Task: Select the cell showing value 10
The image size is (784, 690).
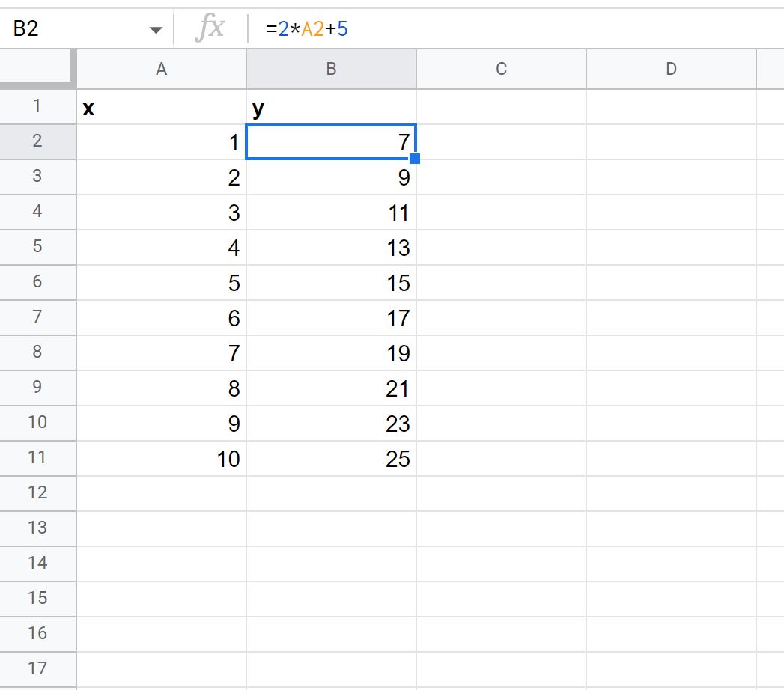Action: point(160,458)
